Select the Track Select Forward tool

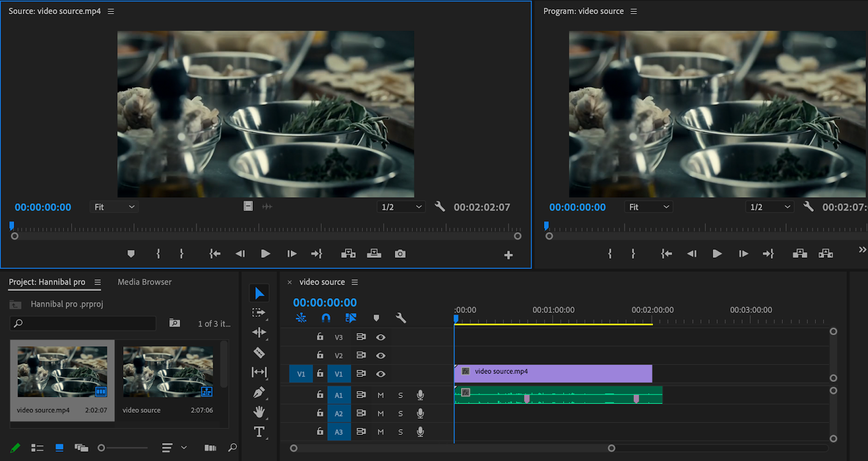point(259,313)
